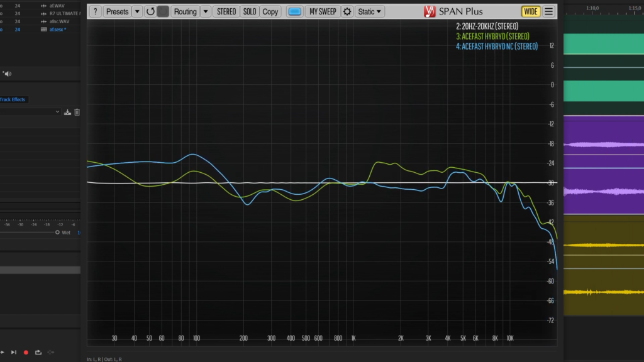Switch to the Track Effects tab
Screen dimensions: 644x362
[13, 99]
